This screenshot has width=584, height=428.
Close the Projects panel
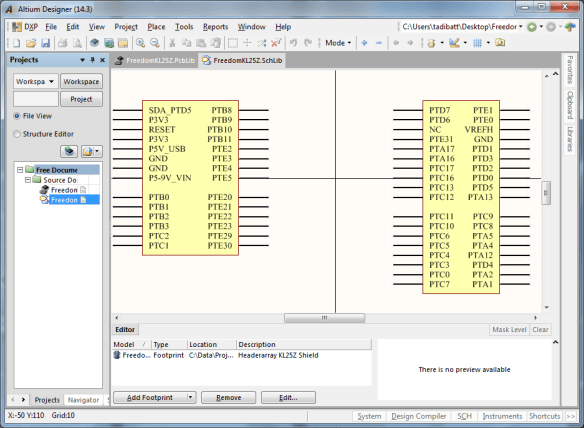click(x=102, y=60)
